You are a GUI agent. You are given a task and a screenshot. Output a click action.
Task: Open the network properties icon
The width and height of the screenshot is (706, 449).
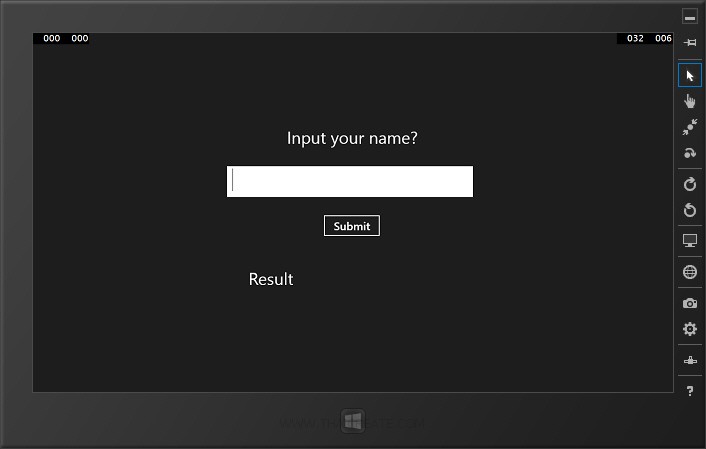689,360
